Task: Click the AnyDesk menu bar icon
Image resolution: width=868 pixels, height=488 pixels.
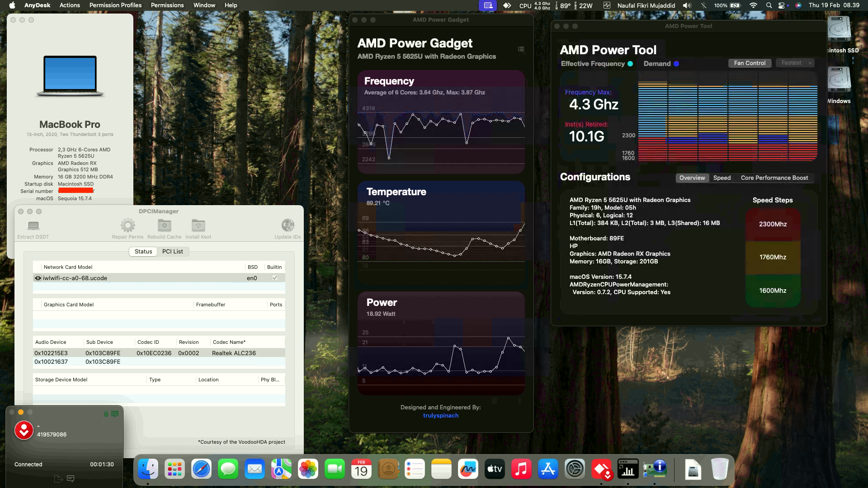Action: coord(507,5)
